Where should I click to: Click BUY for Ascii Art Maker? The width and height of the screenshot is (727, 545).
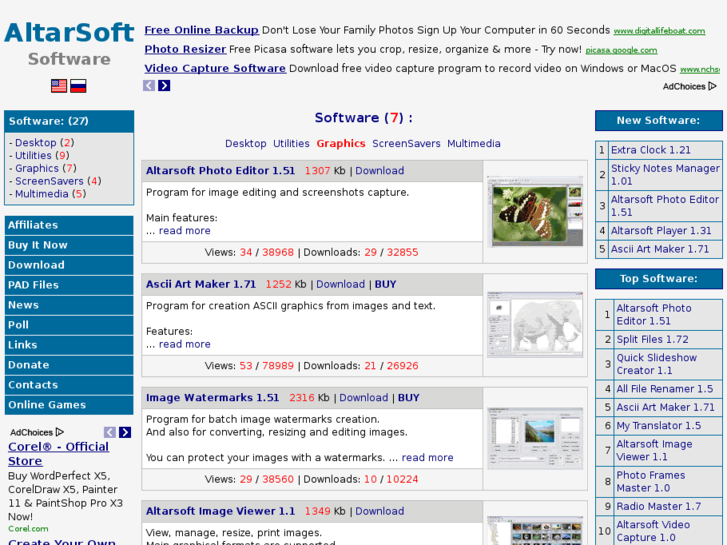point(385,284)
